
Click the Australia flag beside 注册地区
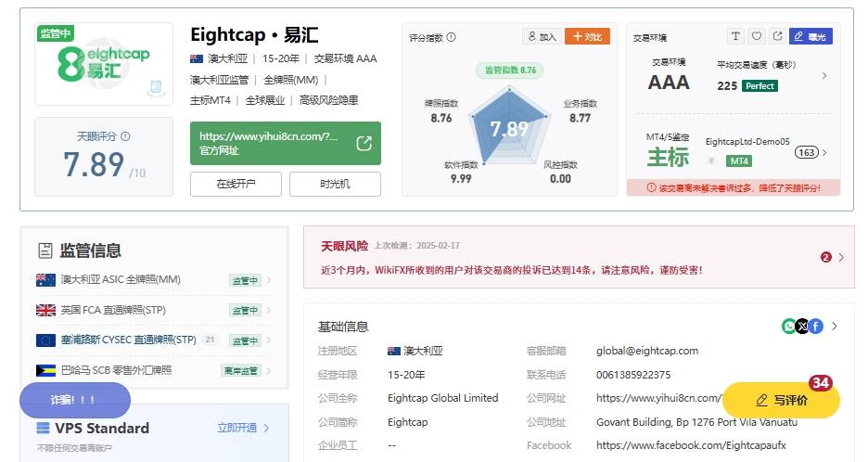(x=393, y=351)
